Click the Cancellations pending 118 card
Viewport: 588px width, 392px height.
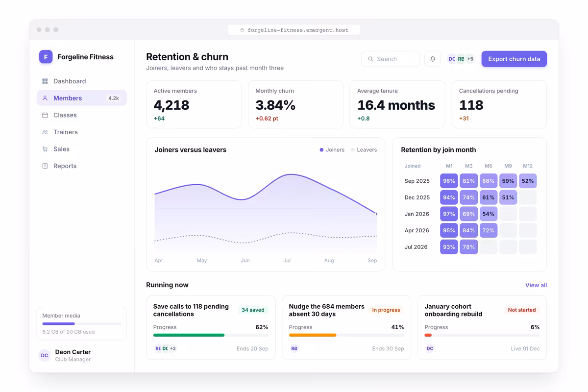[x=499, y=104]
